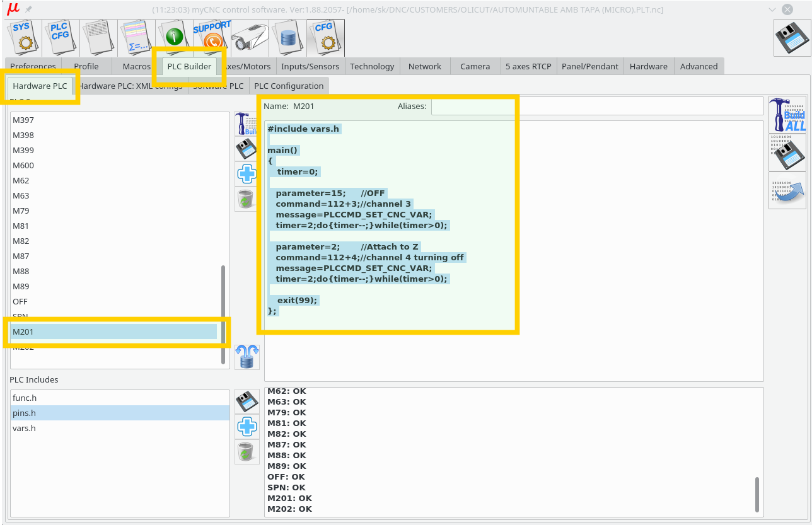The height and width of the screenshot is (525, 812).
Task: Click the camera icon in top toolbar
Action: [250, 37]
